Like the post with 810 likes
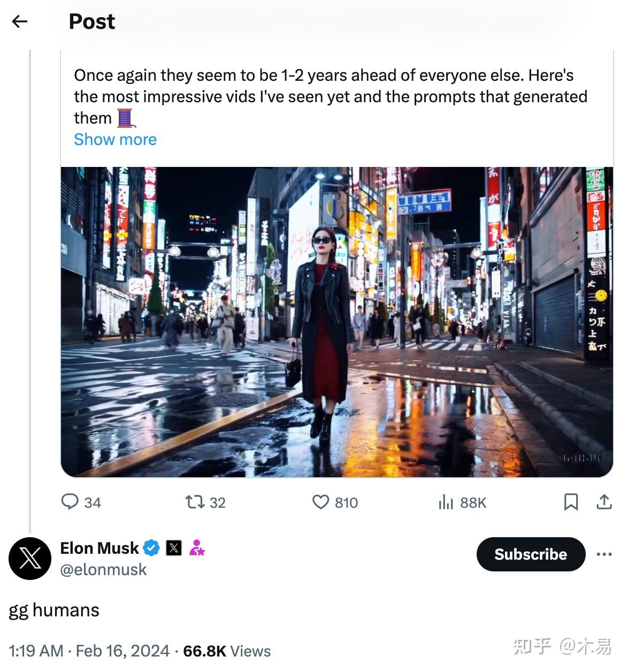This screenshot has height=672, width=628. tap(321, 502)
